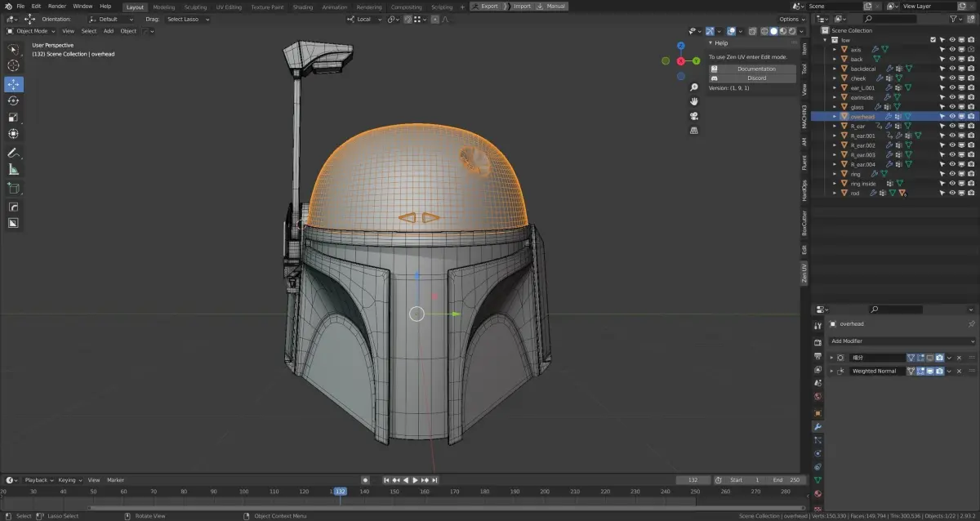
Task: Click the Discord button in Help panel
Action: [x=756, y=78]
